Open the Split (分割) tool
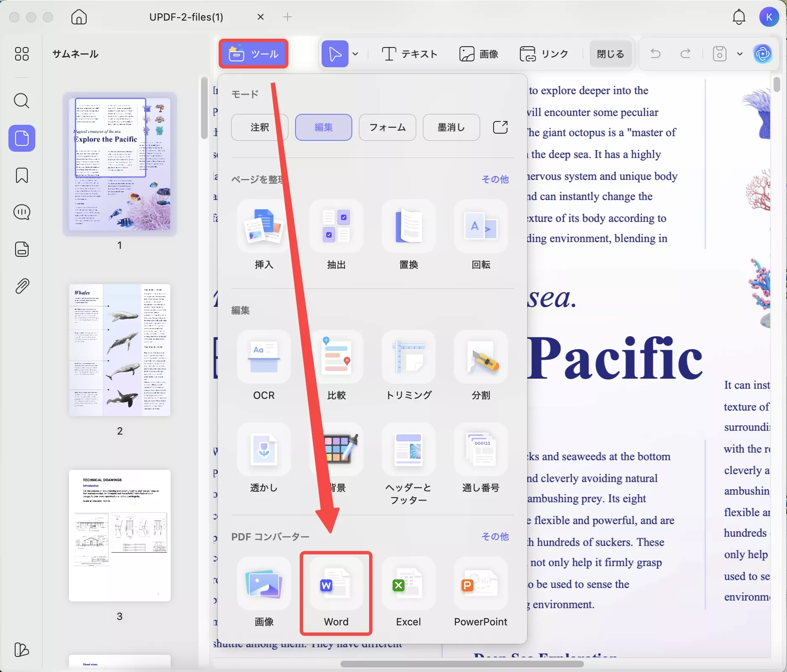This screenshot has height=672, width=787. [x=481, y=366]
